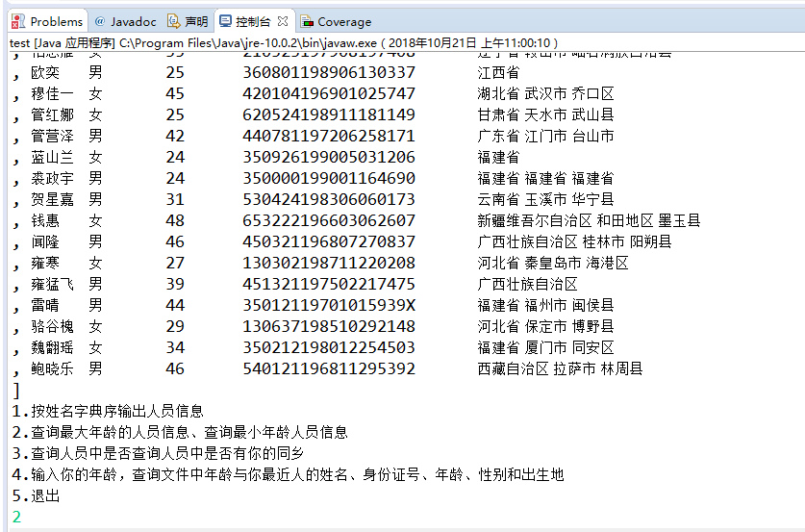
Task: Click ID number 450321196807270837
Action: click(x=329, y=241)
